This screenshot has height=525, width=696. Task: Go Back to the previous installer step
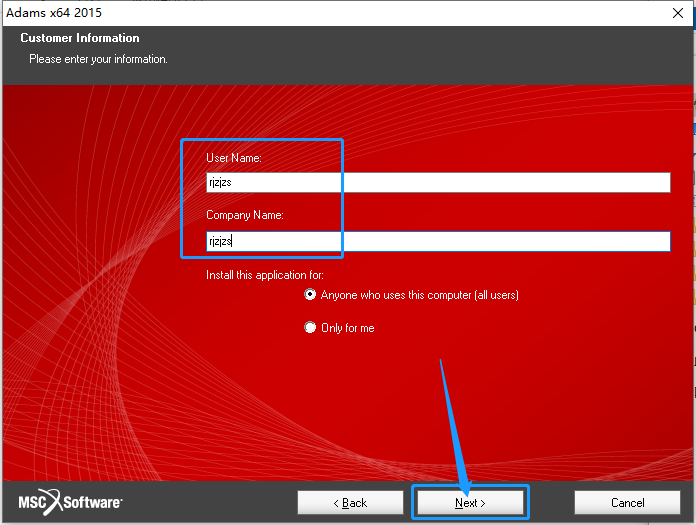tap(350, 502)
